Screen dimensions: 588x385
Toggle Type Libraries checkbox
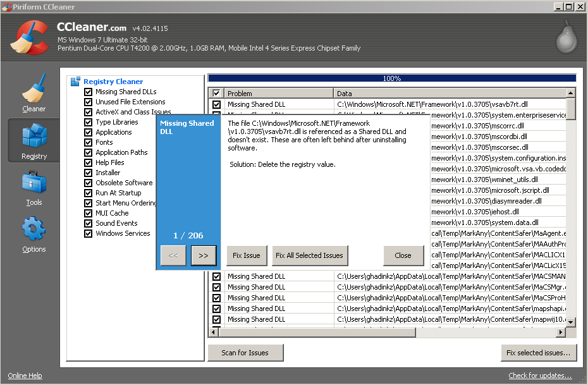(88, 122)
